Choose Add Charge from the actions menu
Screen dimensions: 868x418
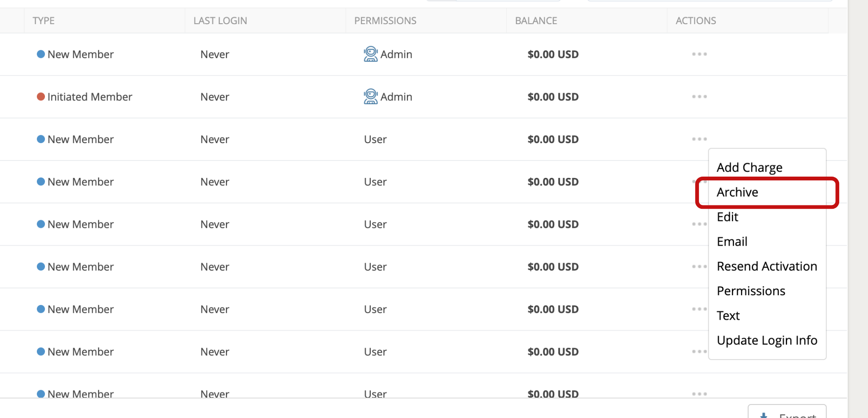tap(749, 167)
